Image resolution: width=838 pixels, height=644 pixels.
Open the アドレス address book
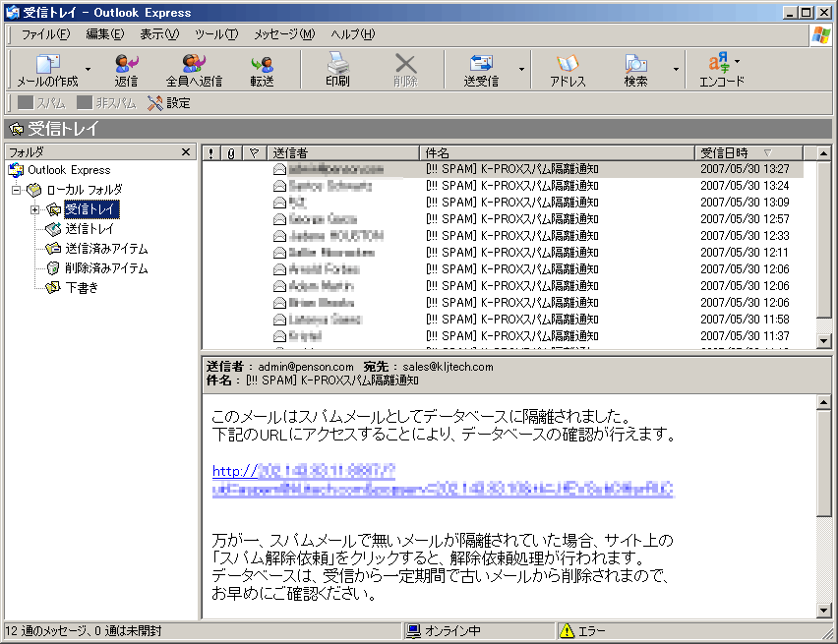coord(568,70)
